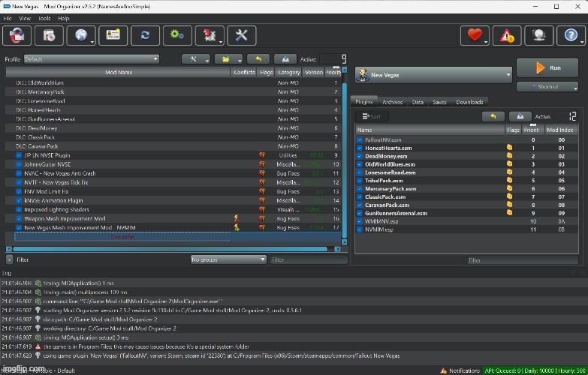Switch to the Data tab
Screen dimensions: 588x375
tap(418, 102)
